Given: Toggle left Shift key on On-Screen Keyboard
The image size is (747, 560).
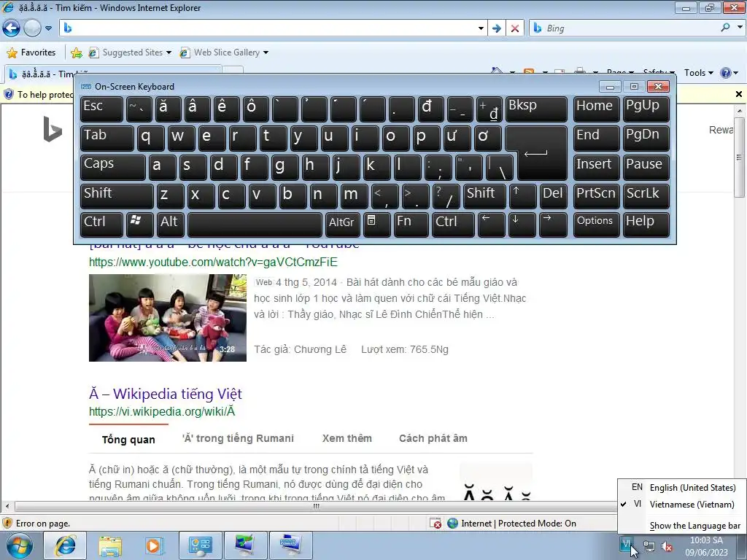Looking at the screenshot, I should tap(117, 196).
